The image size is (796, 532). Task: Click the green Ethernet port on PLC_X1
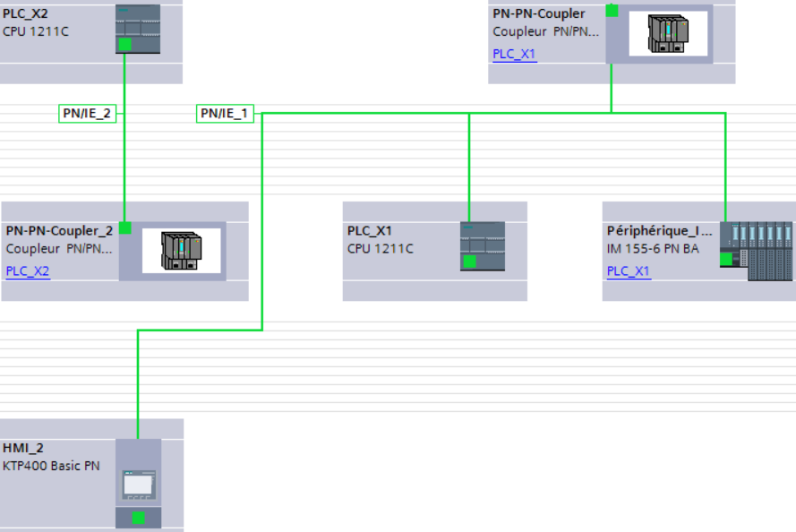point(469,262)
